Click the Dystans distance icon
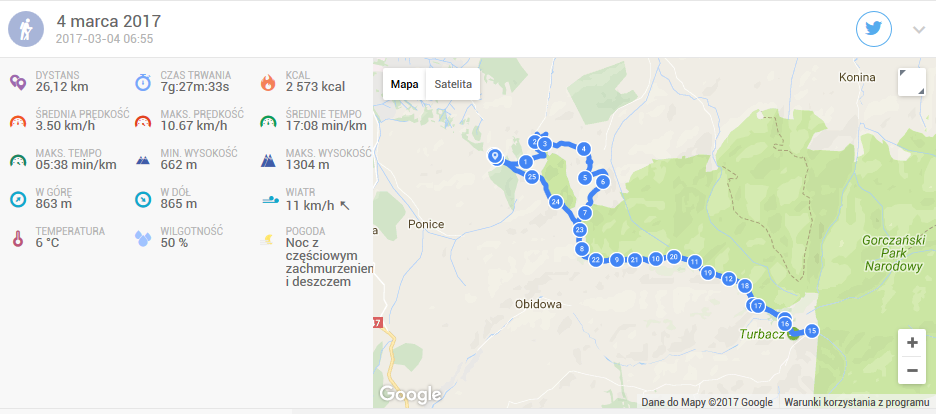Screen dimensions: 936x414 tap(19, 82)
